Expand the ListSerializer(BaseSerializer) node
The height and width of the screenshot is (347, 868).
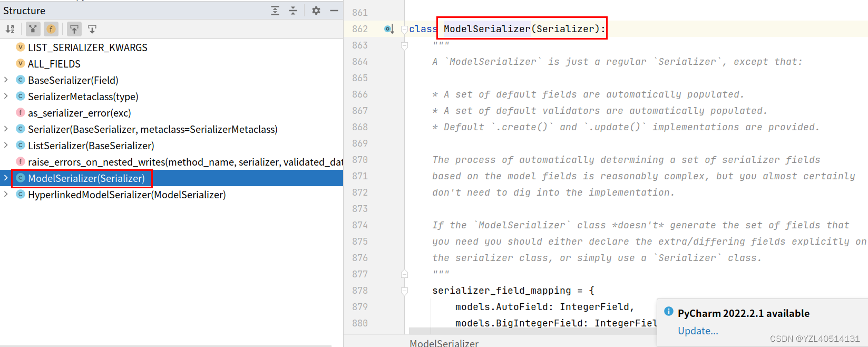6,146
